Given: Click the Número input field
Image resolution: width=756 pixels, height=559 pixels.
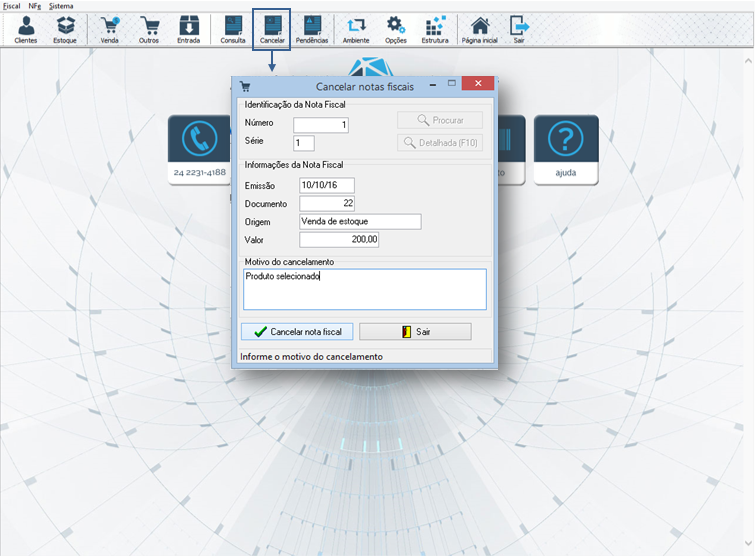Looking at the screenshot, I should [321, 125].
